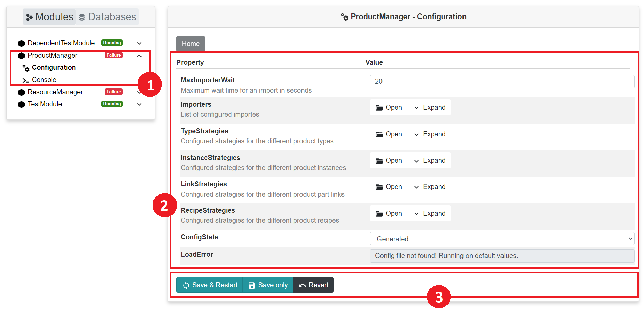Click the Databases stack icon
The height and width of the screenshot is (312, 644).
point(82,17)
